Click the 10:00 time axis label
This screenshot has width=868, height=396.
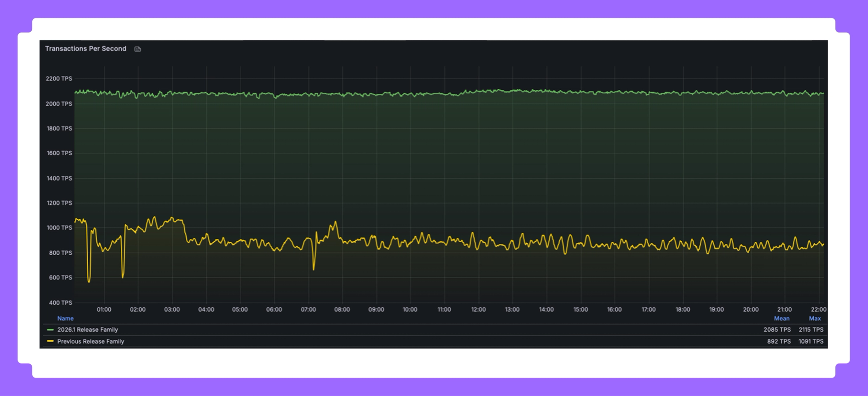[410, 309]
